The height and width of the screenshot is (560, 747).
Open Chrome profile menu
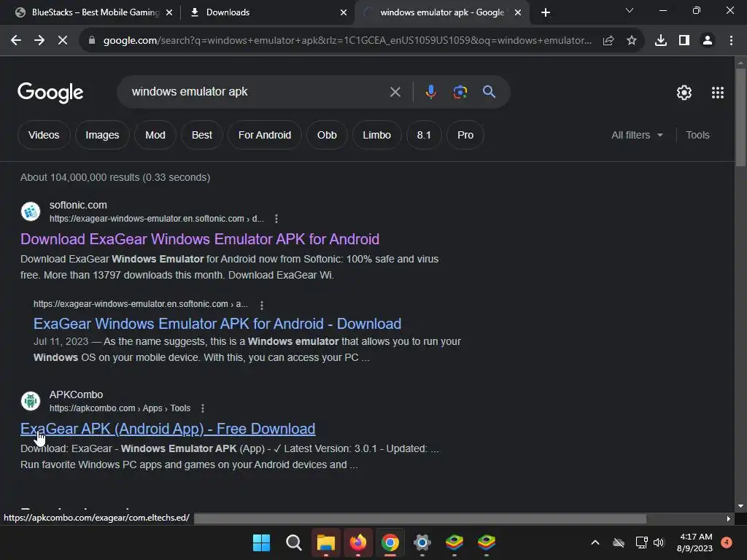tap(708, 41)
